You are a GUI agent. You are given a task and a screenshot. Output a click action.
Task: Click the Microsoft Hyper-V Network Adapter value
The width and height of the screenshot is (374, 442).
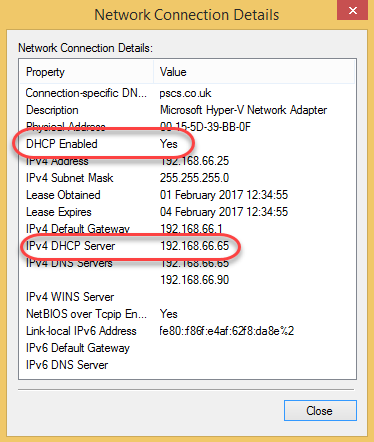(243, 110)
